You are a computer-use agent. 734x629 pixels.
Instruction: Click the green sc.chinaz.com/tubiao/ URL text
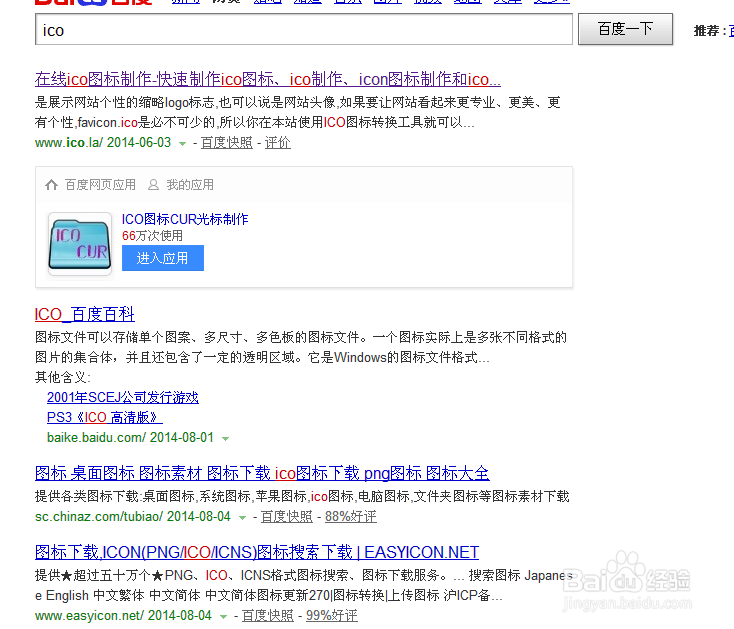(99, 516)
